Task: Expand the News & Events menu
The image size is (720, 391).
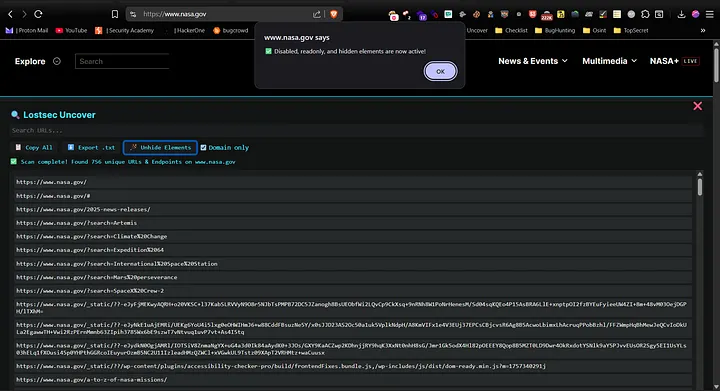Action: (533, 61)
